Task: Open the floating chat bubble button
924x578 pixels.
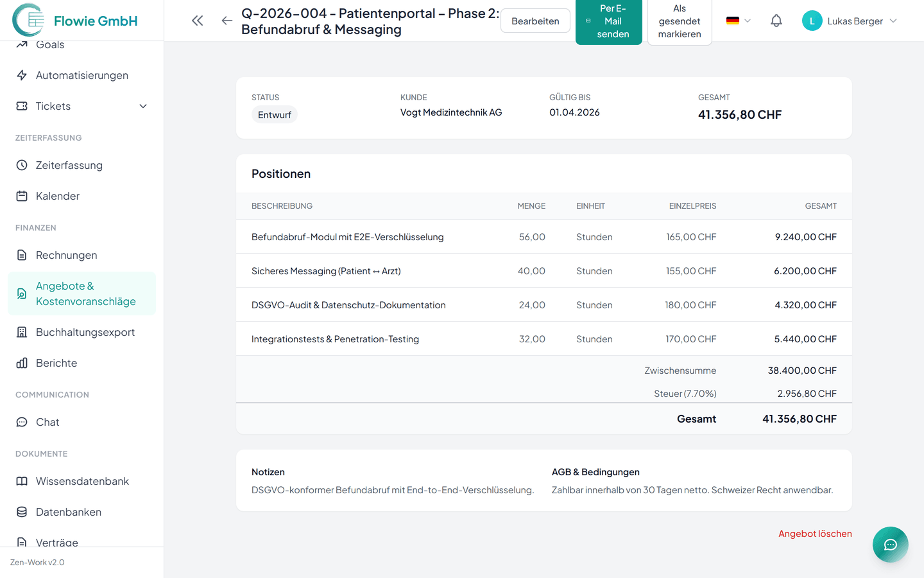Action: point(890,545)
